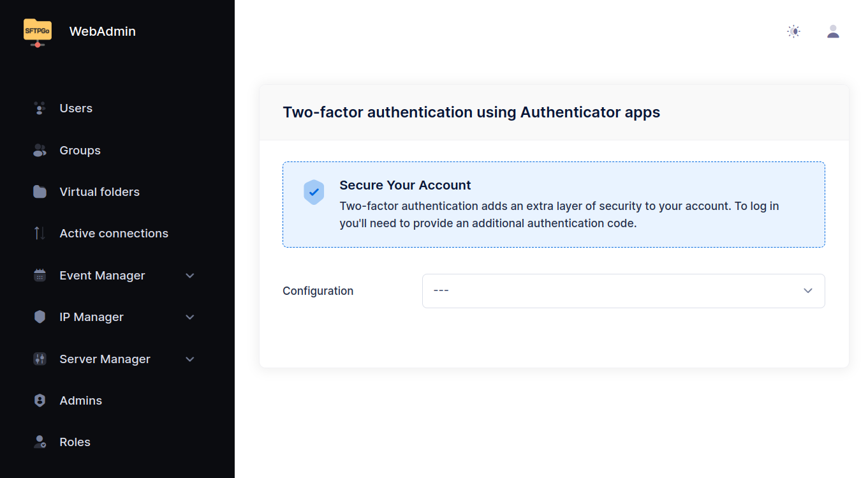Open the Admins page link

80,401
